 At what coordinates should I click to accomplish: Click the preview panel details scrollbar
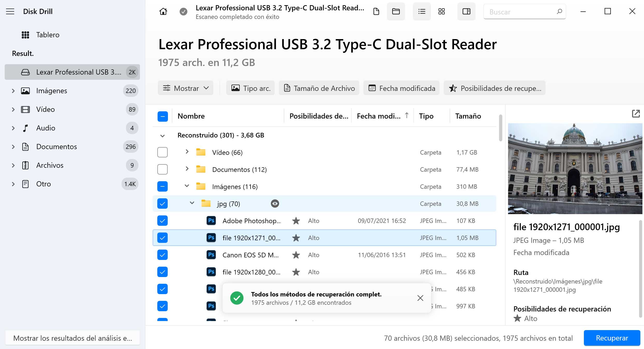point(640,269)
